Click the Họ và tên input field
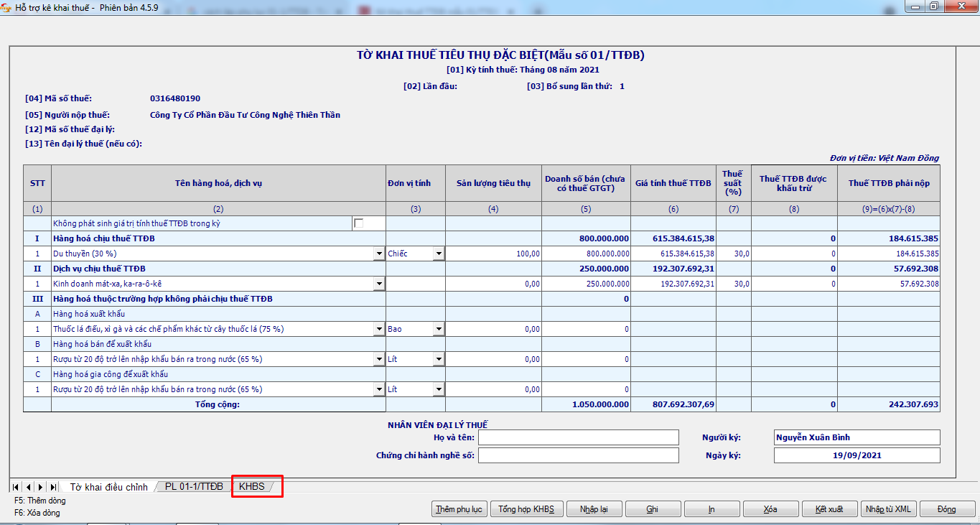The image size is (980, 525). [x=579, y=437]
